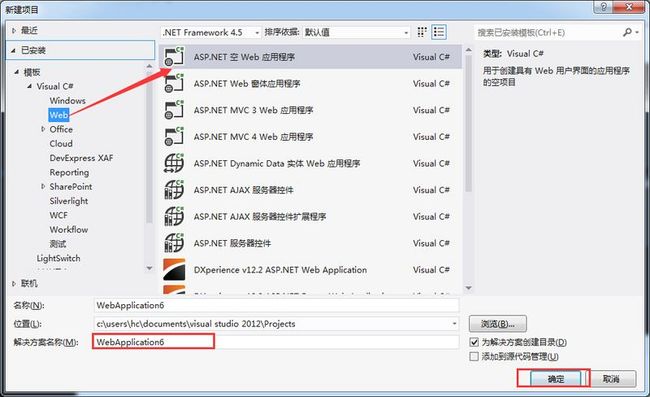Select the Reporting category
This screenshot has height=397, width=650.
[69, 172]
